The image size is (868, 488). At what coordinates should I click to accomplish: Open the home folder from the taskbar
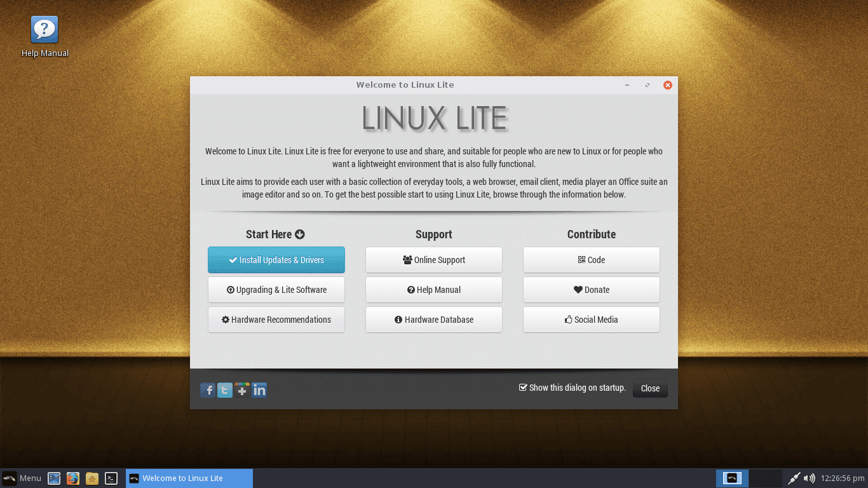pos(92,478)
